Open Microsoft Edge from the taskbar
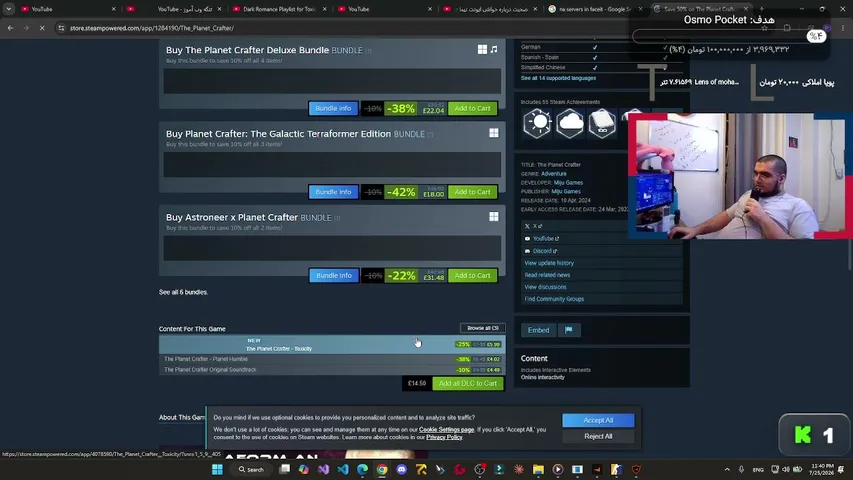The image size is (853, 480). (x=362, y=469)
